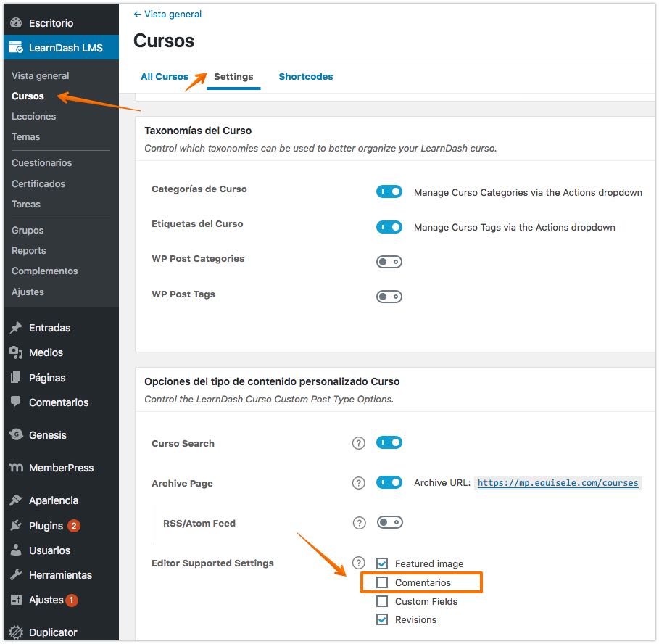Switch to the Shortcodes tab
This screenshot has width=659, height=644.
pos(305,77)
